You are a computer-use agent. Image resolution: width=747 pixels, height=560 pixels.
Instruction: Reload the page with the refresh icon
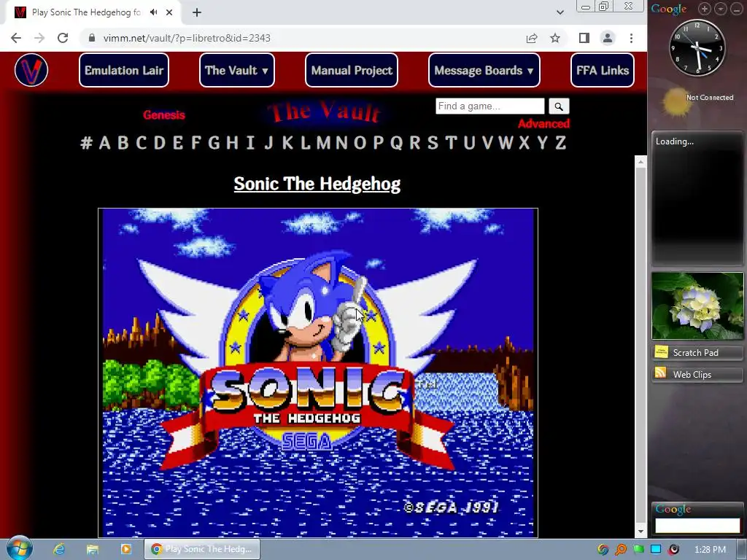tap(63, 38)
